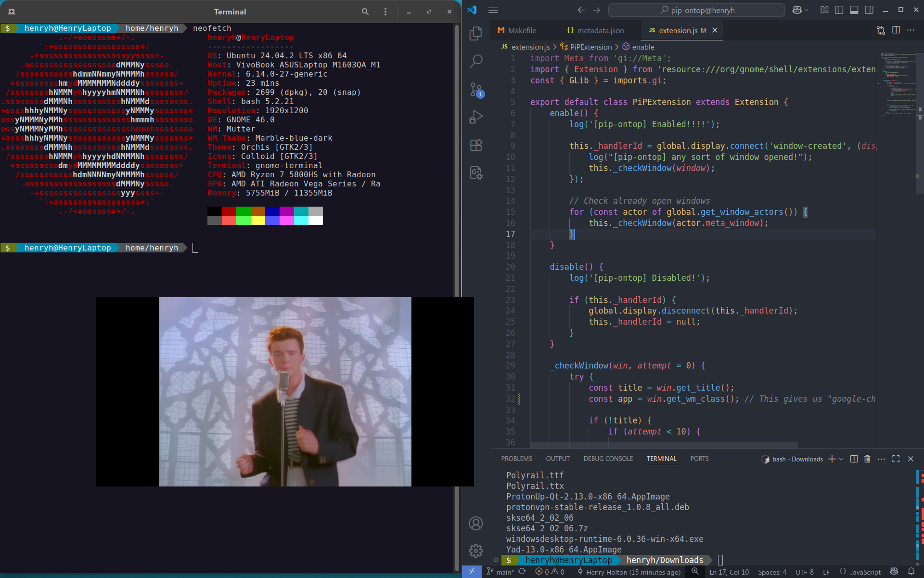
Task: Split the integrated terminal
Action: tap(854, 459)
